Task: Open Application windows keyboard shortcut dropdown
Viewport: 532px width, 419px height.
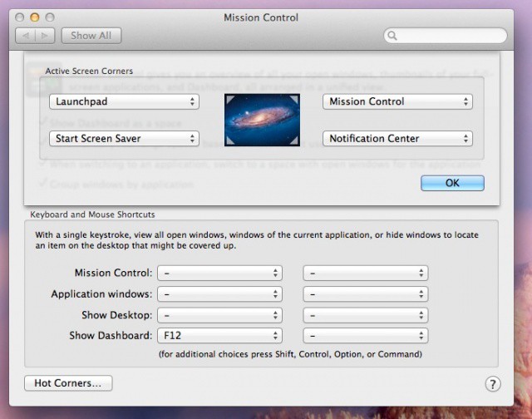Action: [x=219, y=293]
